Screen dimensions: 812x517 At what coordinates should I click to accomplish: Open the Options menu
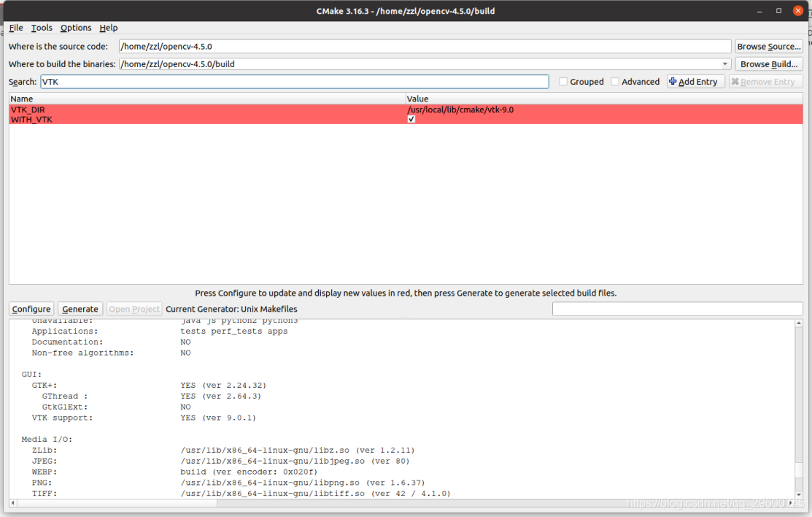76,28
